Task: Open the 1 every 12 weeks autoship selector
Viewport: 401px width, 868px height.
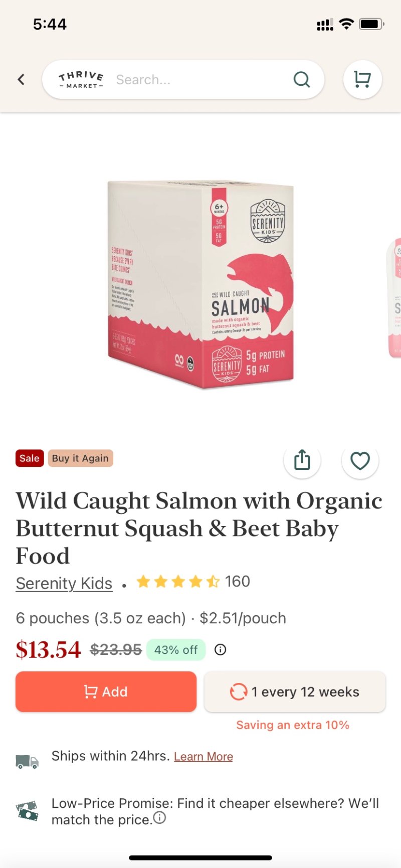Action: [x=295, y=691]
